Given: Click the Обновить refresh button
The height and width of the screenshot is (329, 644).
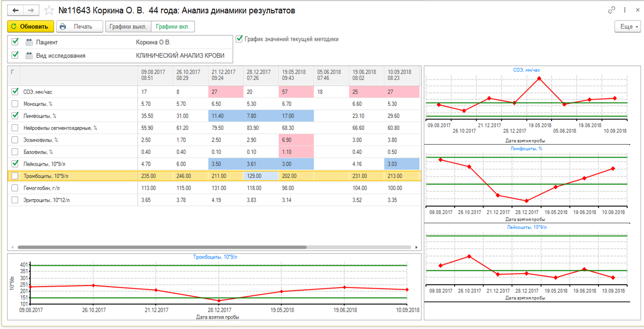Looking at the screenshot, I should tap(31, 27).
